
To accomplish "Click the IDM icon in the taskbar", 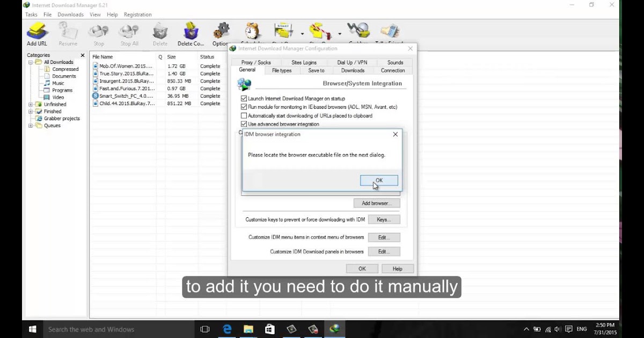I will click(334, 329).
